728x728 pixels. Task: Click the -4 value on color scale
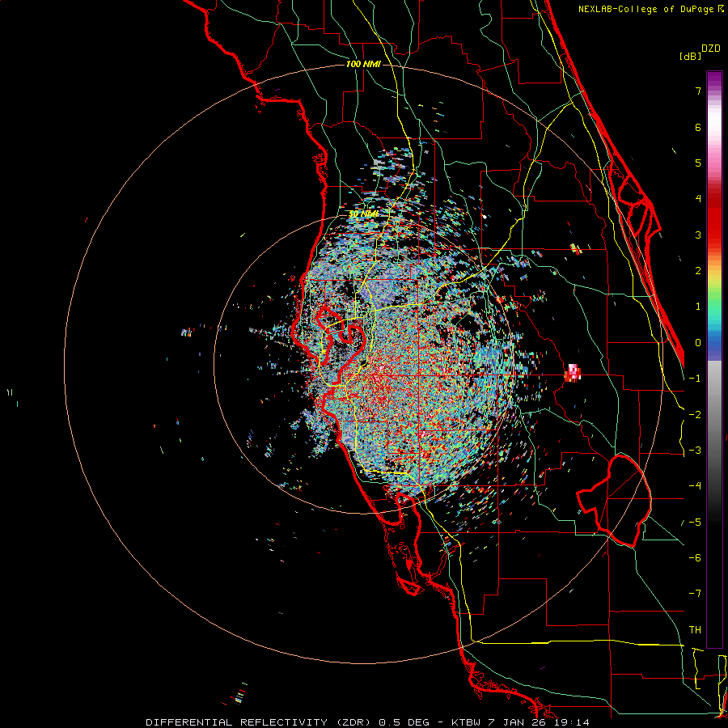click(x=695, y=486)
